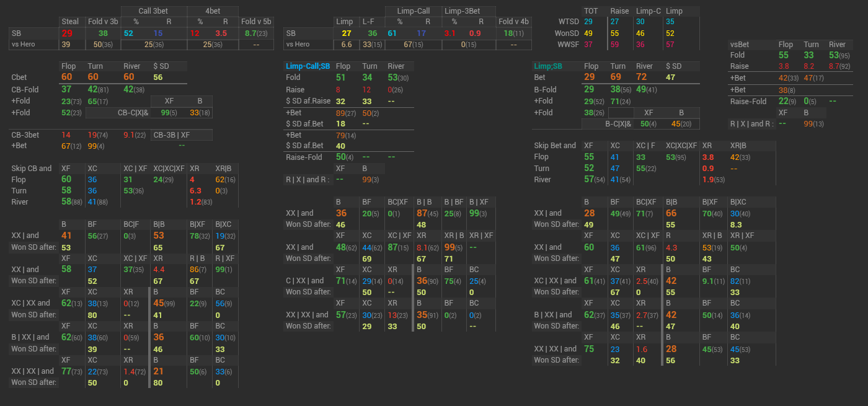The height and width of the screenshot is (406, 868).
Task: Click the Fold v 4b column header
Action: (514, 22)
